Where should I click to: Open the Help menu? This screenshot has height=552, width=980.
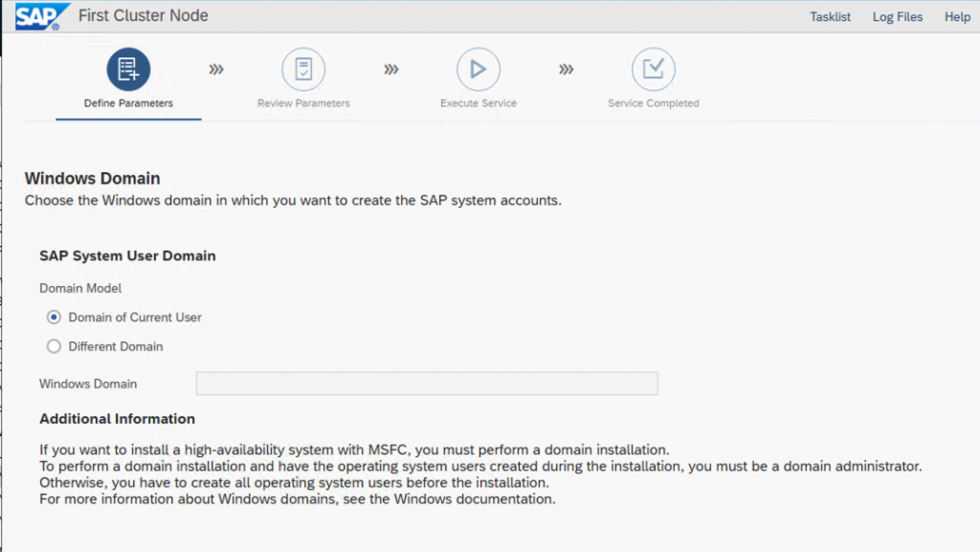[x=957, y=17]
